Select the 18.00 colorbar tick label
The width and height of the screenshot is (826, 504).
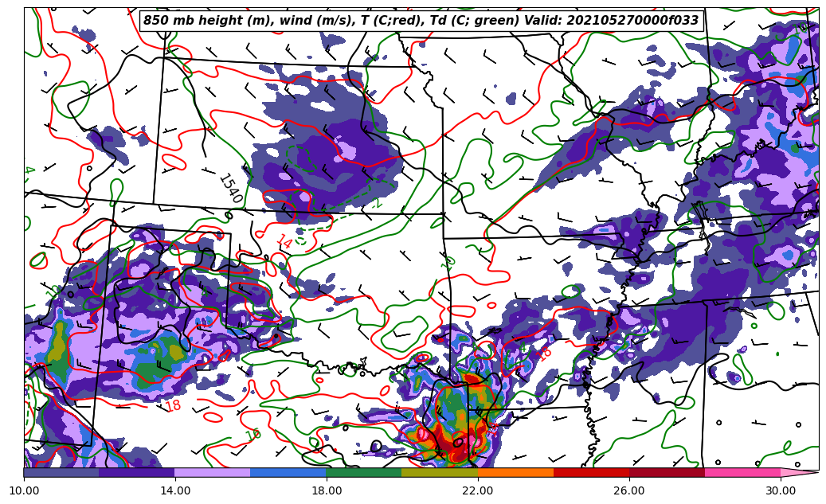click(x=327, y=490)
